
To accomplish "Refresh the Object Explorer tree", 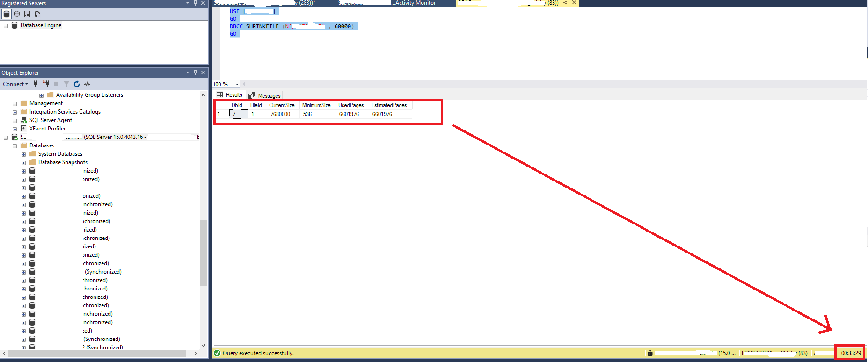I will pyautogui.click(x=77, y=84).
